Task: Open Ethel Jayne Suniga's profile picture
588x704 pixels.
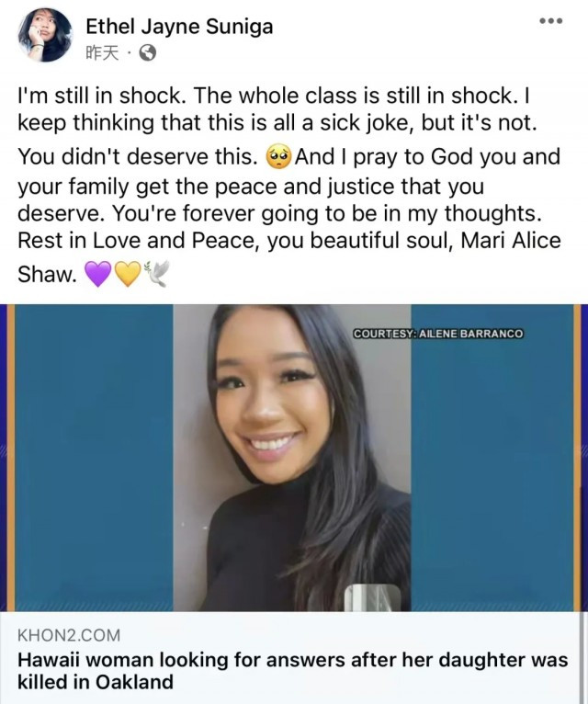Action: pyautogui.click(x=45, y=35)
